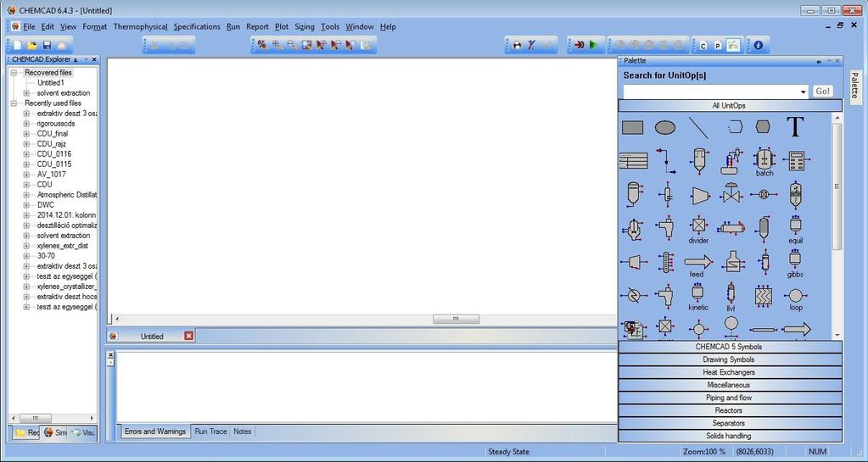The image size is (868, 462).
Task: Open the Thermophysical menu
Action: (x=140, y=26)
